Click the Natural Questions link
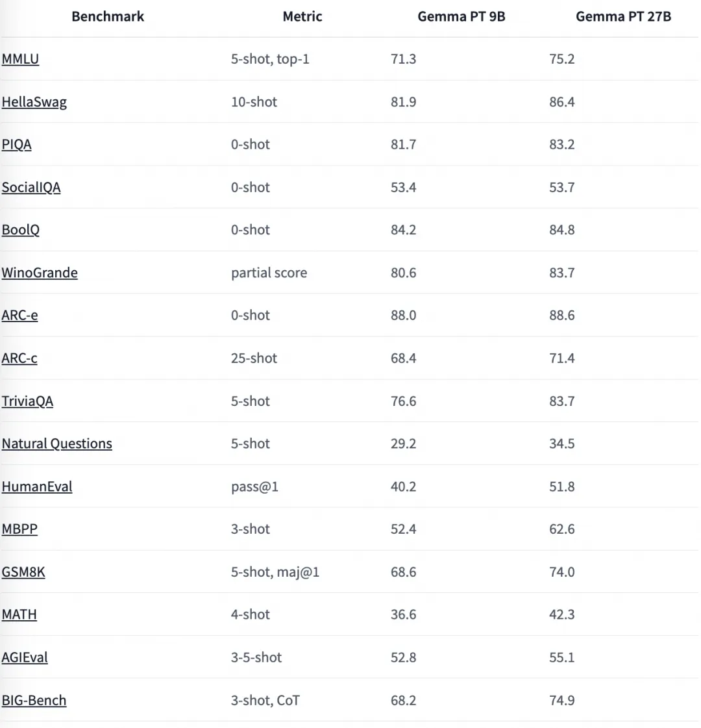 (x=56, y=444)
